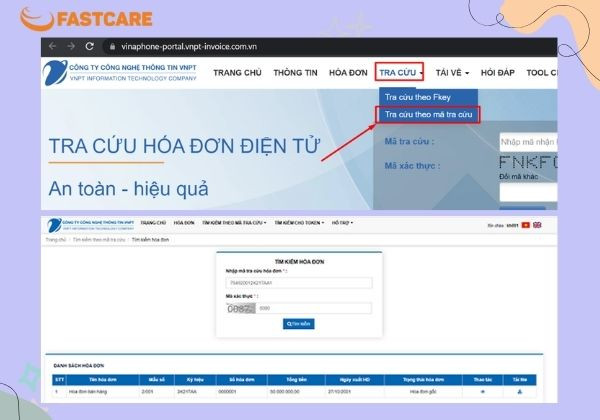This screenshot has height=420, width=600.
Task: Open HÓA ĐƠN in lower page navbar
Action: tap(184, 223)
